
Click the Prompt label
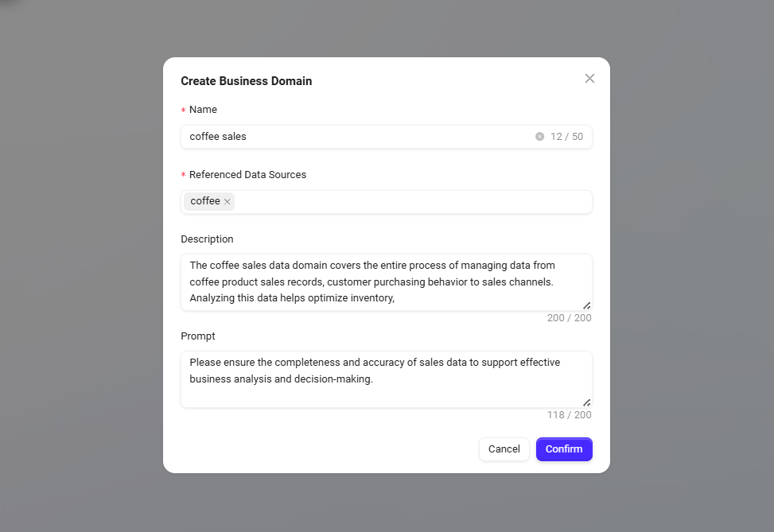coord(198,336)
